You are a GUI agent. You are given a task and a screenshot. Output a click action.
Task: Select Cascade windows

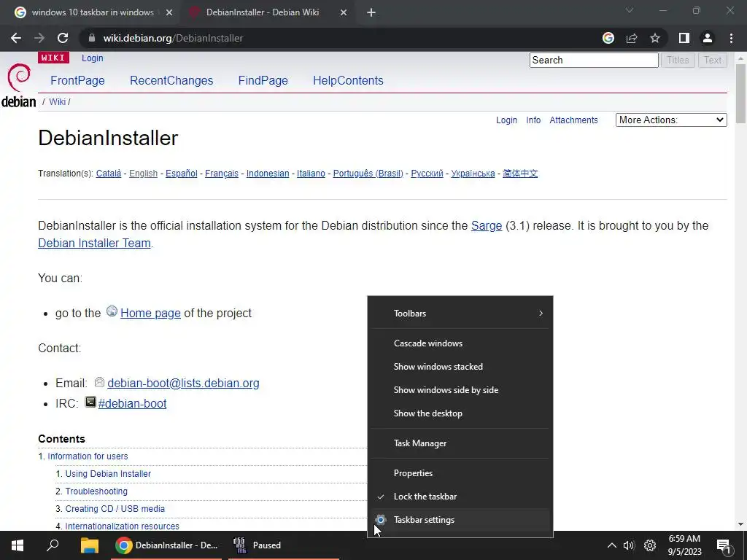click(461, 343)
